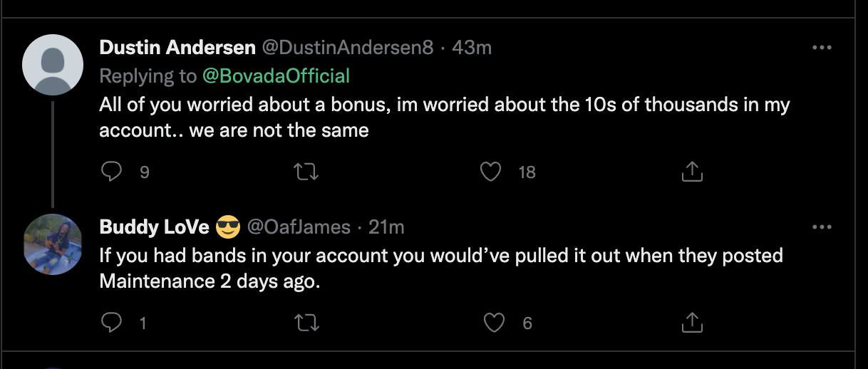Screen dimensions: 868x369
Task: Visit the @OafJames handle
Action: tap(299, 227)
